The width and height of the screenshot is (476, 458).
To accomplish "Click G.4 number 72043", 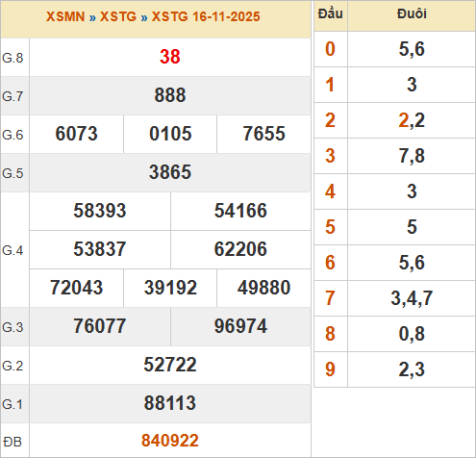I will (x=76, y=288).
